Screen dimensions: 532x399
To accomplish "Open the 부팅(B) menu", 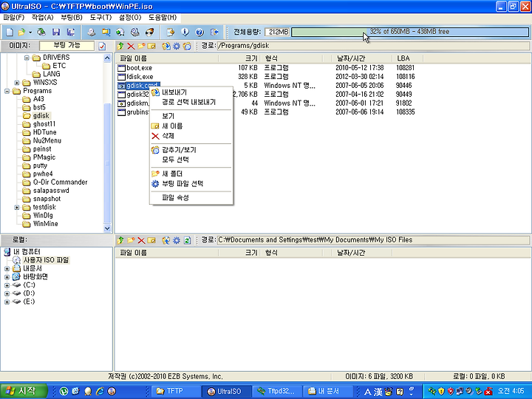I will click(72, 17).
